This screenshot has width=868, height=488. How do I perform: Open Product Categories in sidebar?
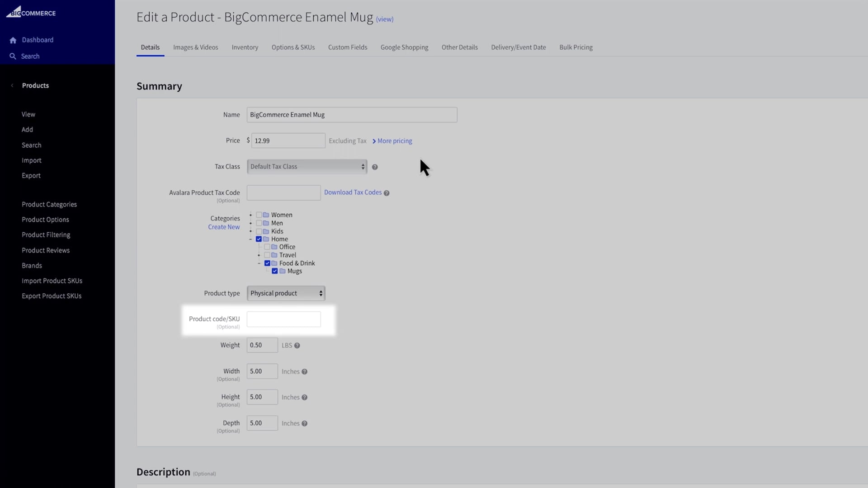[49, 205]
